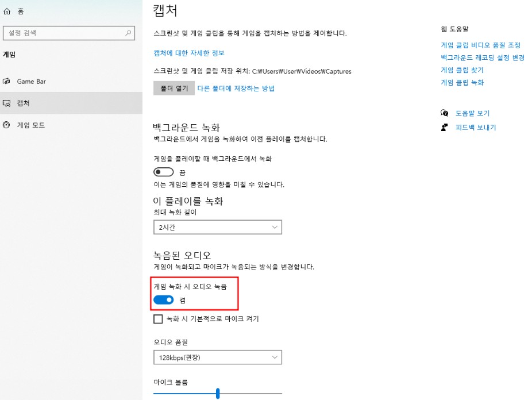The height and width of the screenshot is (400, 532).
Task: Click the 도움말 보기 help icon
Action: [x=445, y=113]
